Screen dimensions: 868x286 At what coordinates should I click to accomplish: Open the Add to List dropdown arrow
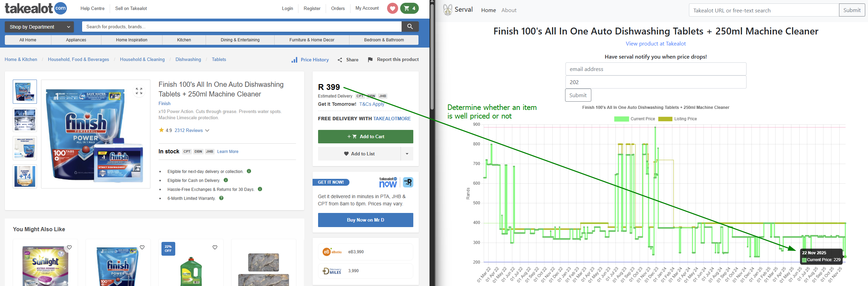(x=407, y=154)
